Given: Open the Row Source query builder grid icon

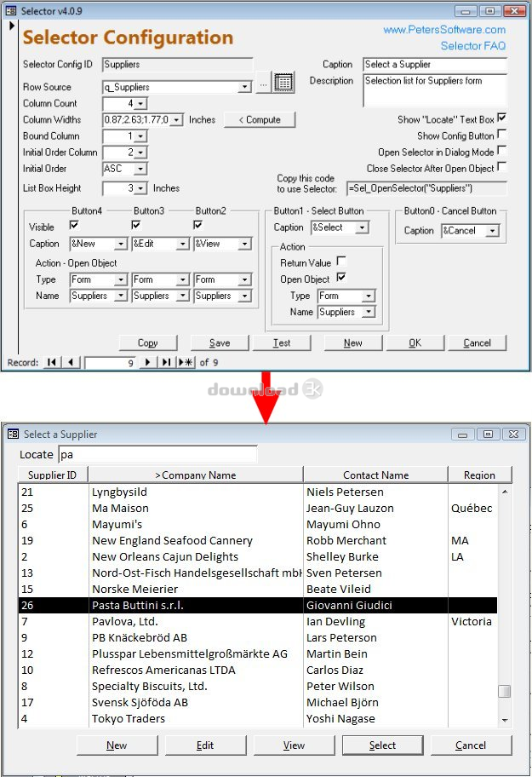Looking at the screenshot, I should pyautogui.click(x=283, y=83).
